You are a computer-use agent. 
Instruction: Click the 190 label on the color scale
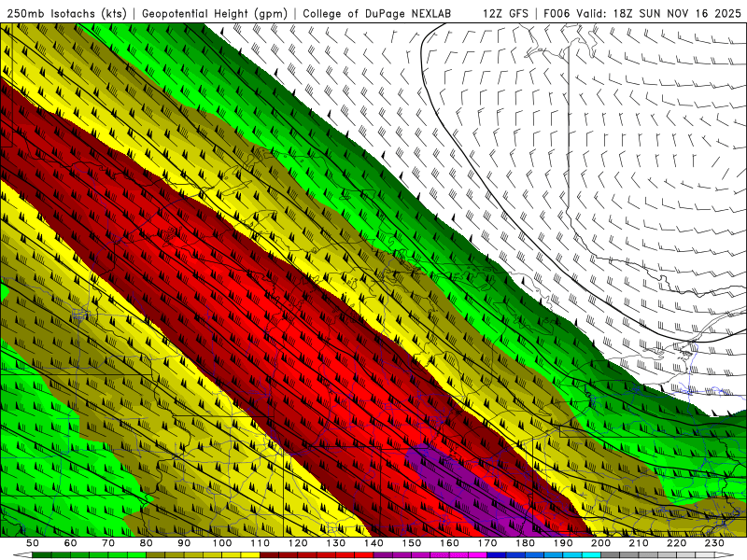tap(563, 543)
